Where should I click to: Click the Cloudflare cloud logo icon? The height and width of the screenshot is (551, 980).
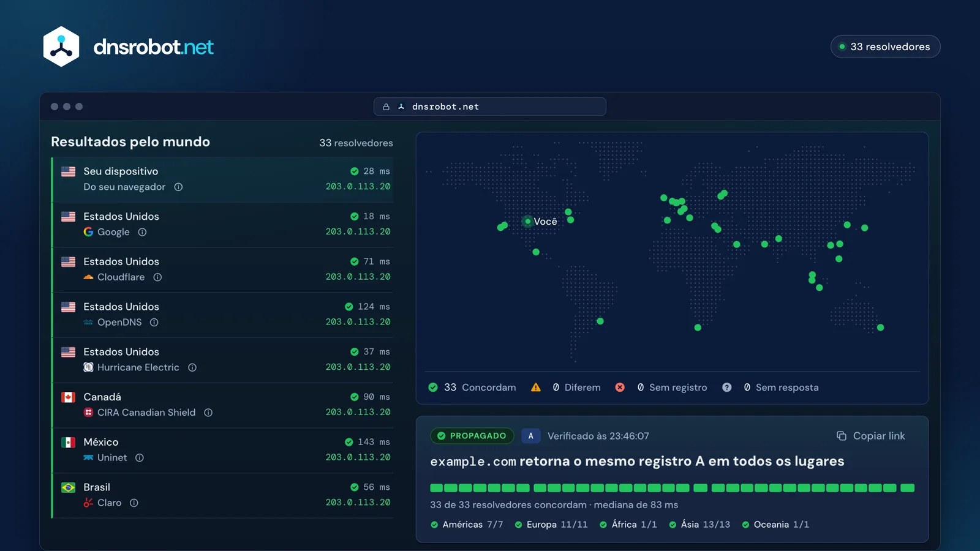pyautogui.click(x=88, y=277)
